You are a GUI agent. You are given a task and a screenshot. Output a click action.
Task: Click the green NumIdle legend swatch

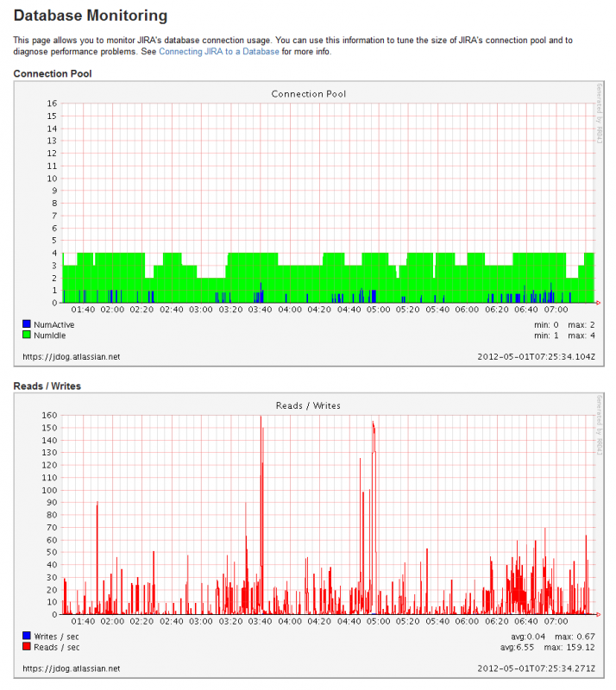point(27,334)
